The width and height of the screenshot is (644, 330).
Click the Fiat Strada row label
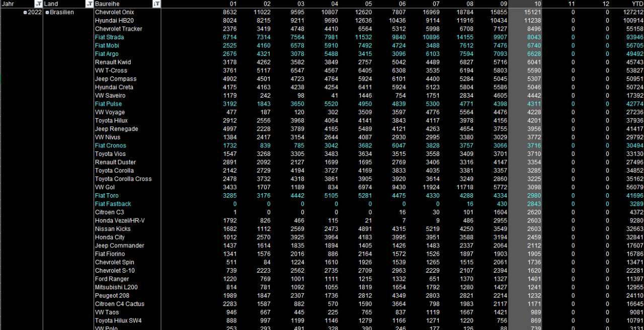(109, 37)
